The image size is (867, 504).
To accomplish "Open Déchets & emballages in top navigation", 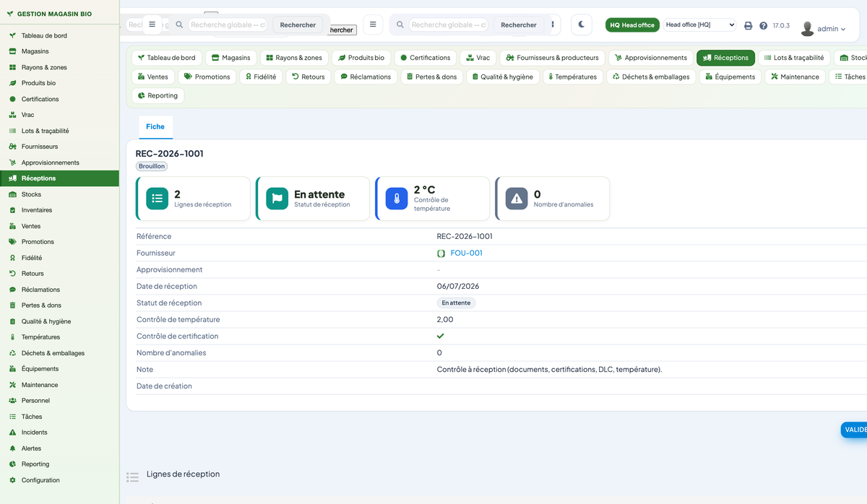I will tap(651, 77).
